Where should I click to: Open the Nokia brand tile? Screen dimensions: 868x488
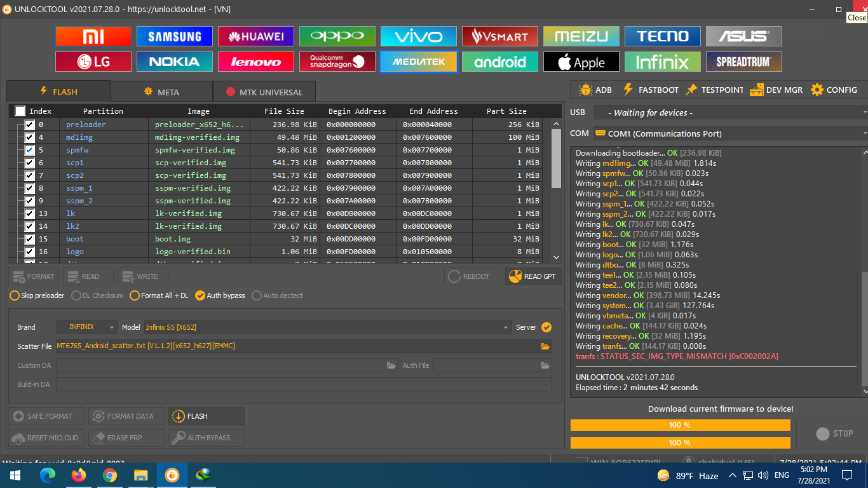click(175, 62)
